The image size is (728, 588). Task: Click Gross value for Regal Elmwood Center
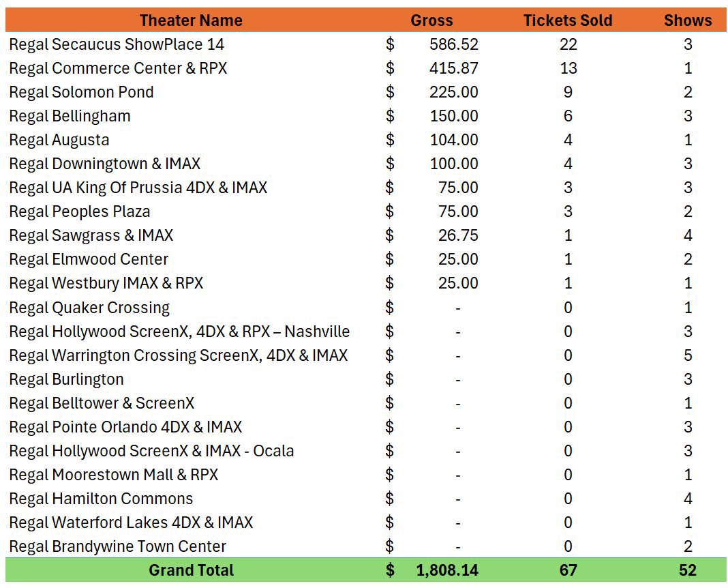(458, 259)
